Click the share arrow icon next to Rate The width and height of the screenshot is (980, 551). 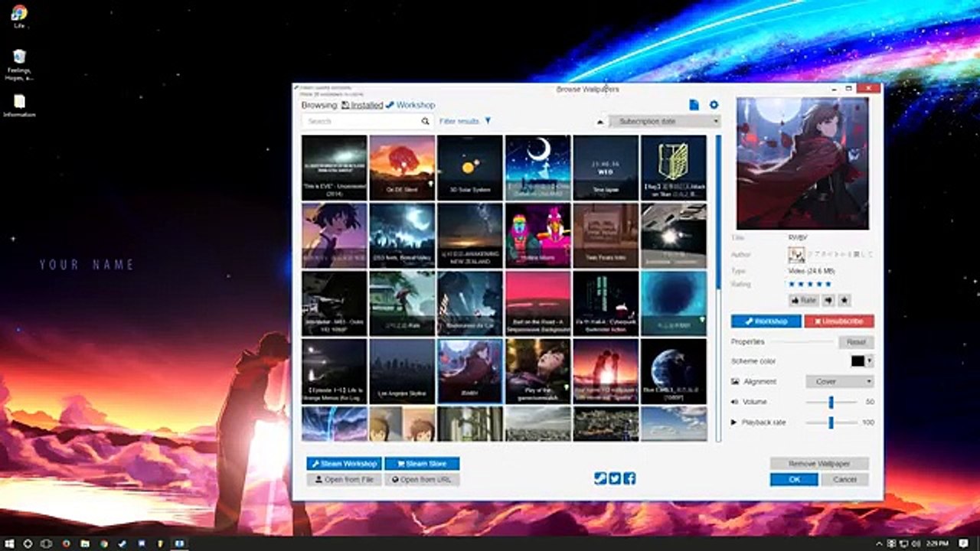pos(828,301)
